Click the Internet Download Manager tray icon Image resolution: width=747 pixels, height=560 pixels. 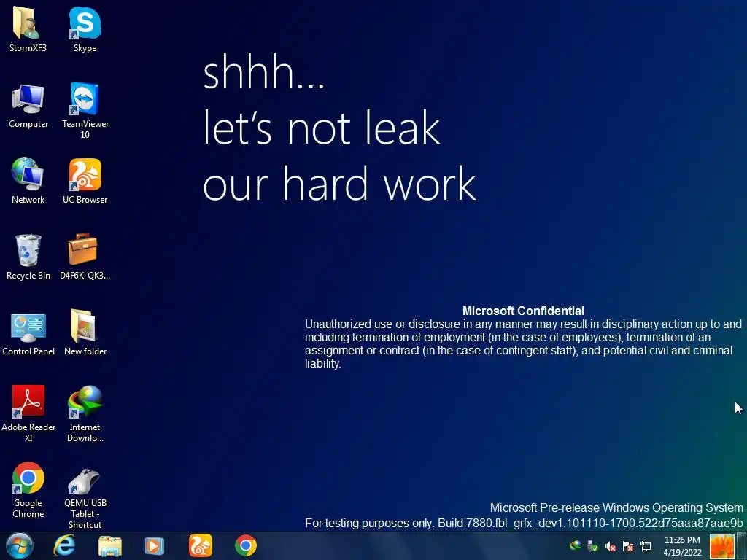[576, 546]
